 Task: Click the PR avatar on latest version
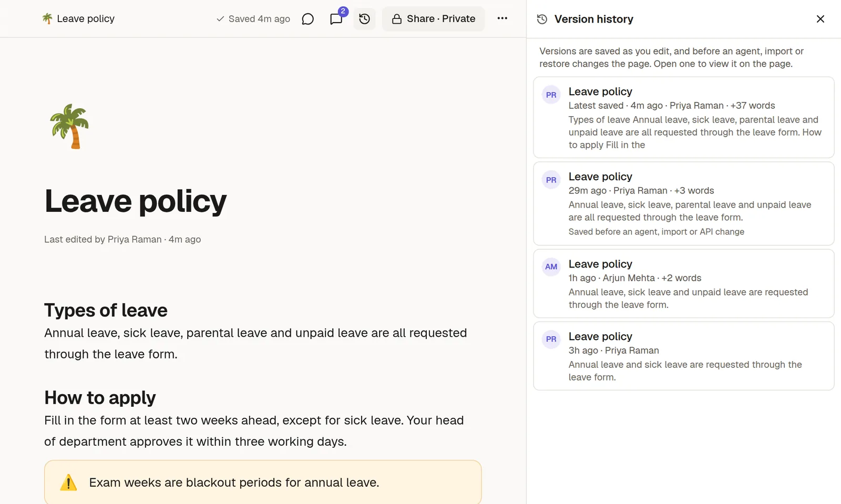coord(551,95)
